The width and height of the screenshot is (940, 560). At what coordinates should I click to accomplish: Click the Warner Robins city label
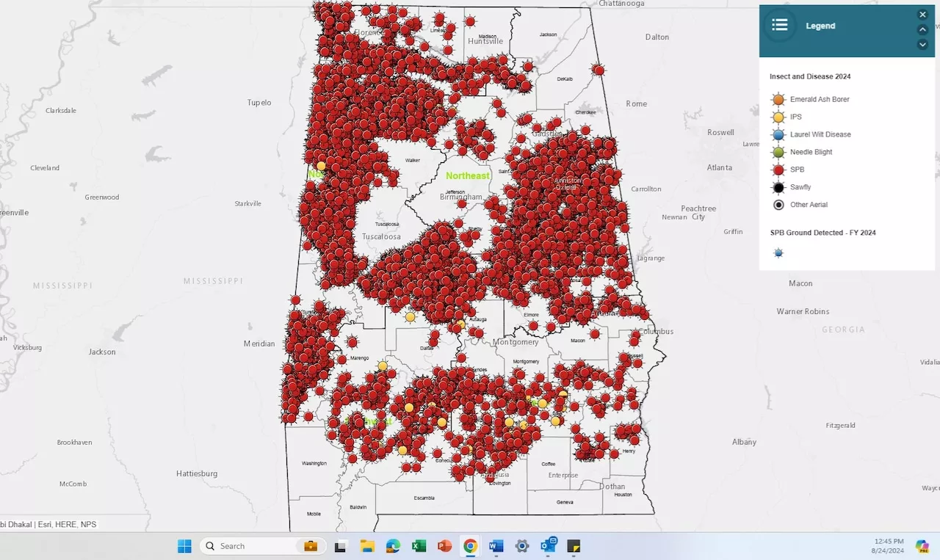804,312
